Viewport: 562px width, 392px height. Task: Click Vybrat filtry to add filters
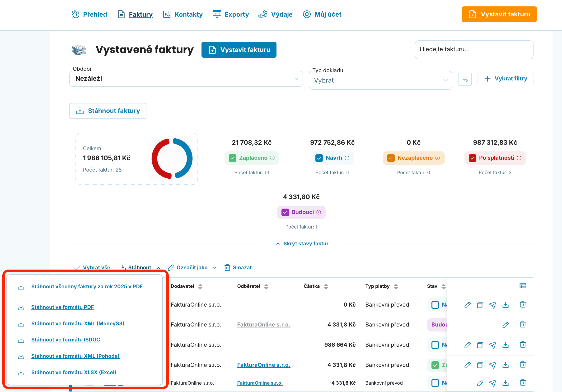(505, 79)
